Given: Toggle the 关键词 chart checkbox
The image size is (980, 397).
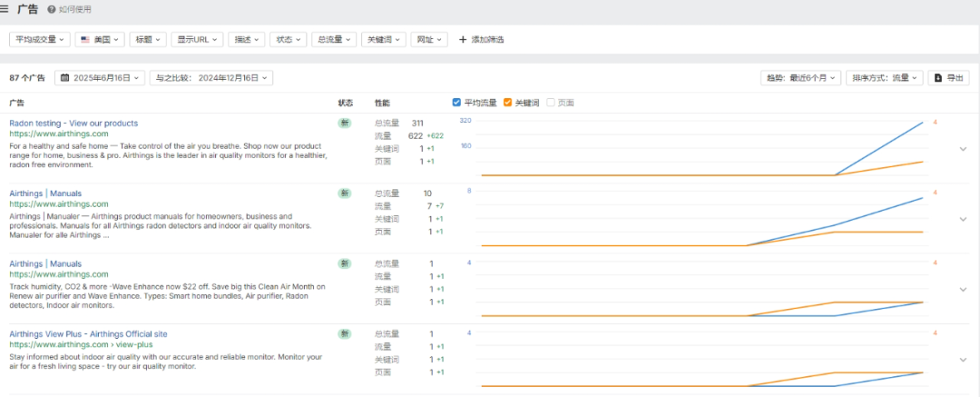Looking at the screenshot, I should [507, 103].
